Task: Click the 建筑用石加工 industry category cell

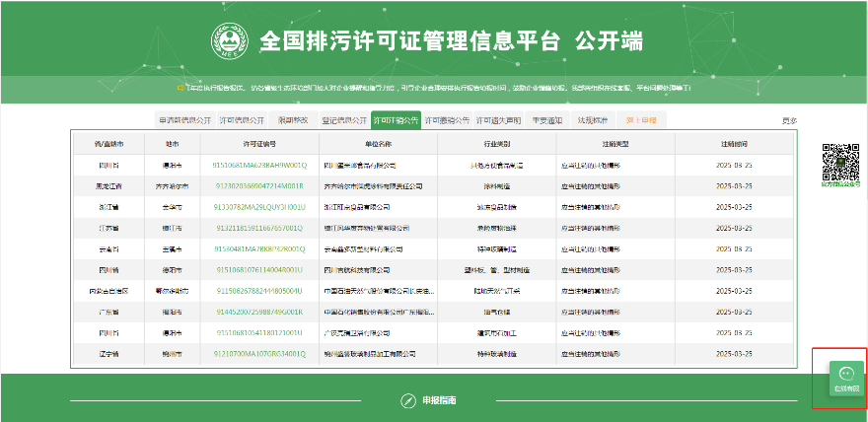Action: (496, 333)
